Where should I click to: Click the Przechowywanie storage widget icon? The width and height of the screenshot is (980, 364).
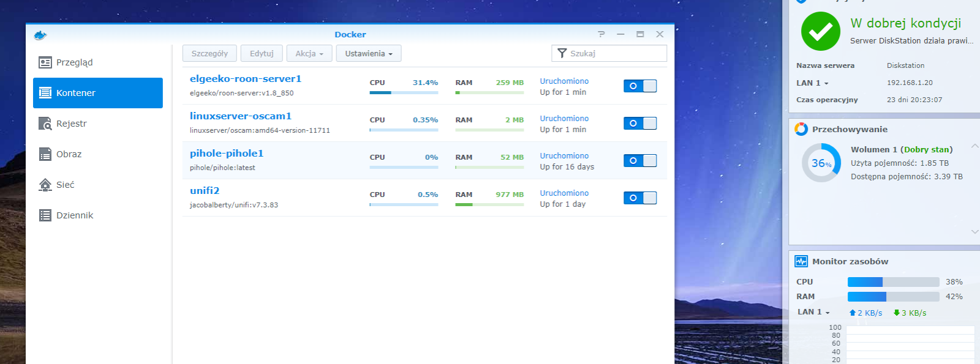click(x=801, y=129)
